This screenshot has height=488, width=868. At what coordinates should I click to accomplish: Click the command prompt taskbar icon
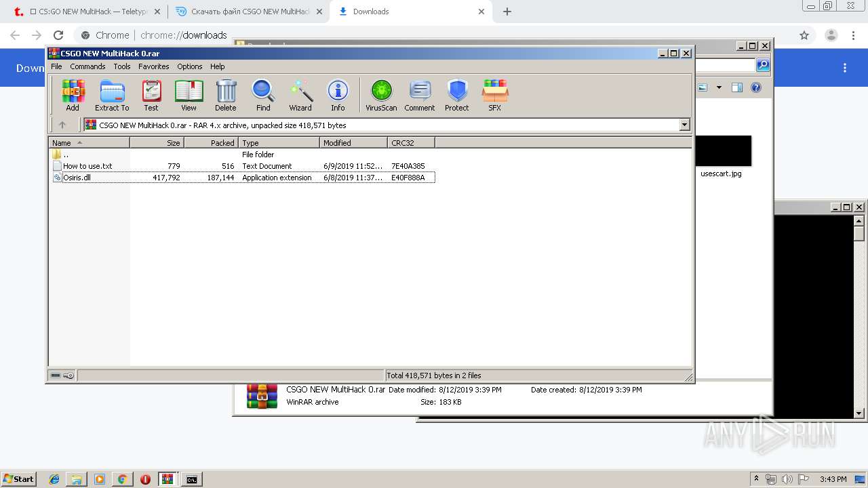[192, 479]
